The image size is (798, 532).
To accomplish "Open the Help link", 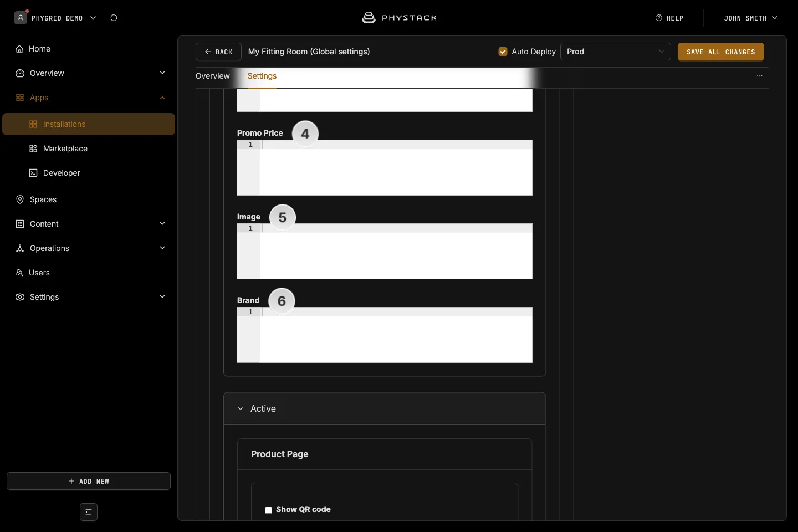I will coord(669,18).
